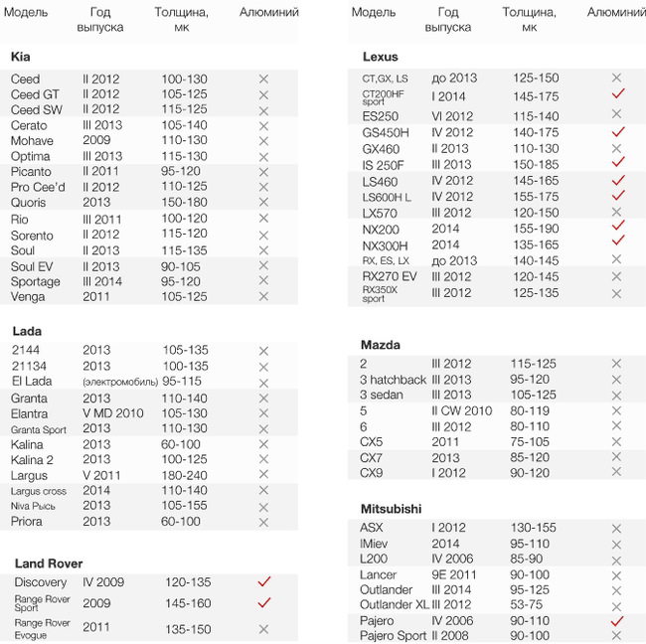Click the Land Rover section heading
This screenshot has height=644, width=646.
coord(49,563)
